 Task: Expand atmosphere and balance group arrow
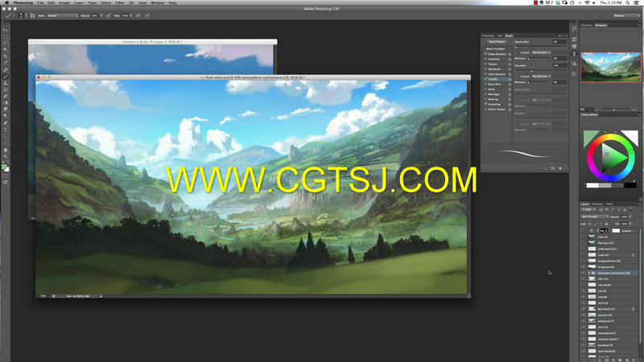coord(589,273)
